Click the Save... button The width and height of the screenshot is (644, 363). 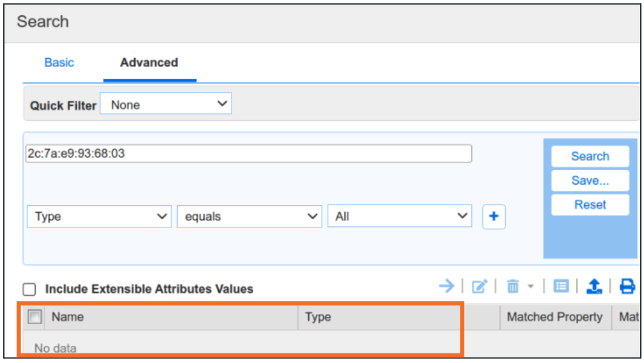tap(590, 181)
